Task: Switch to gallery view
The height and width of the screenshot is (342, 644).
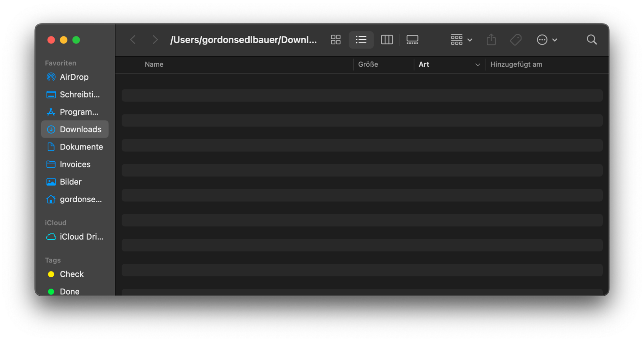Action: [412, 40]
